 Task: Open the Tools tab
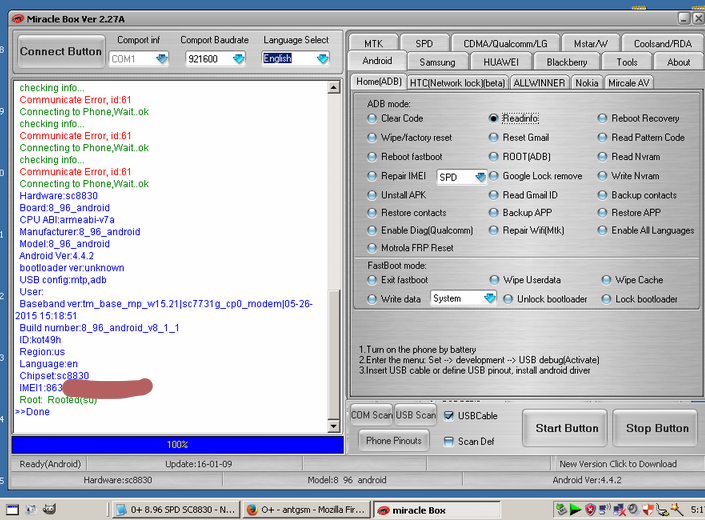pos(627,62)
